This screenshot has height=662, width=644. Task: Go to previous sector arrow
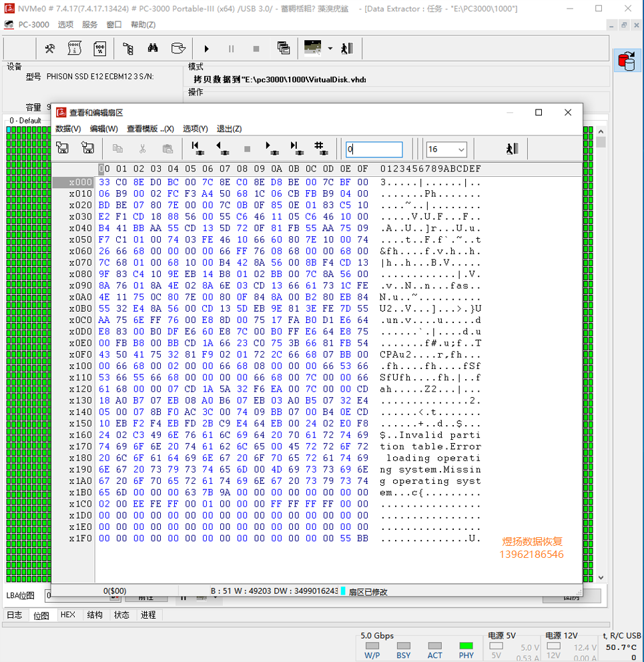click(222, 148)
